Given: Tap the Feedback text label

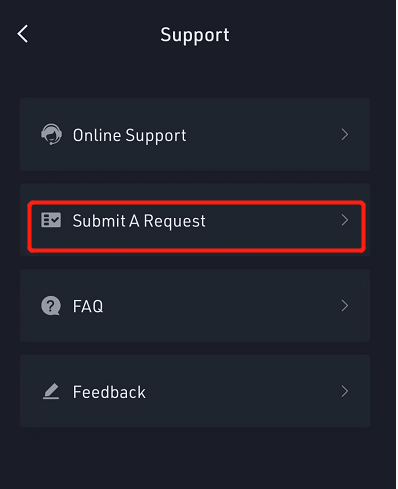Looking at the screenshot, I should (109, 392).
